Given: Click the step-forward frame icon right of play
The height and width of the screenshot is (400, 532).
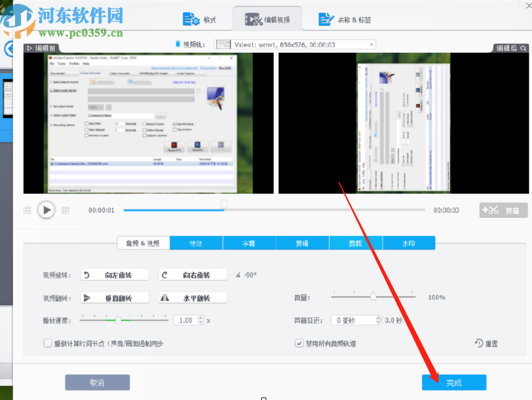Looking at the screenshot, I should pos(65,210).
